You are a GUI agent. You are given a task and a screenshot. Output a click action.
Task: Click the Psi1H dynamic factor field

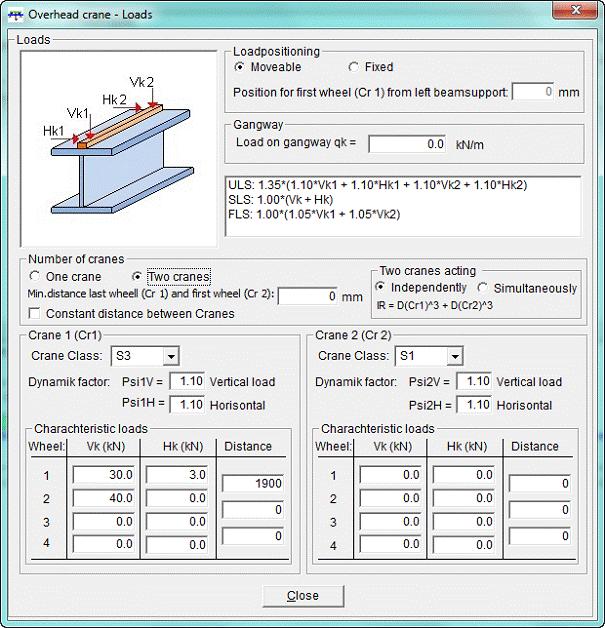tap(187, 405)
